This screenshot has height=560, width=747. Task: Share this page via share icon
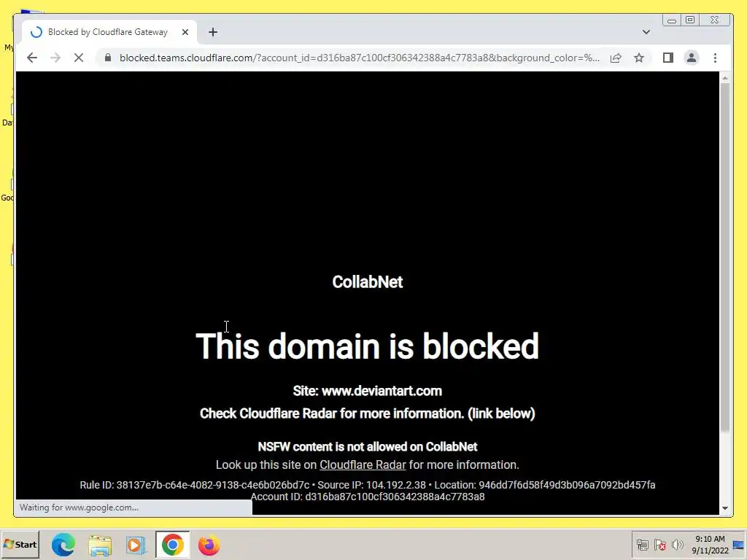(x=616, y=58)
